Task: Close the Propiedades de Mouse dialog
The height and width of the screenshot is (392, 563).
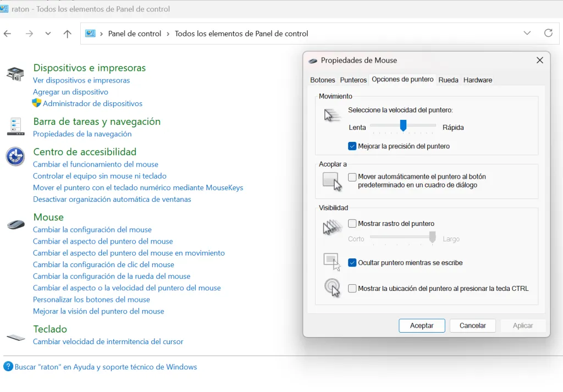Action: click(540, 60)
